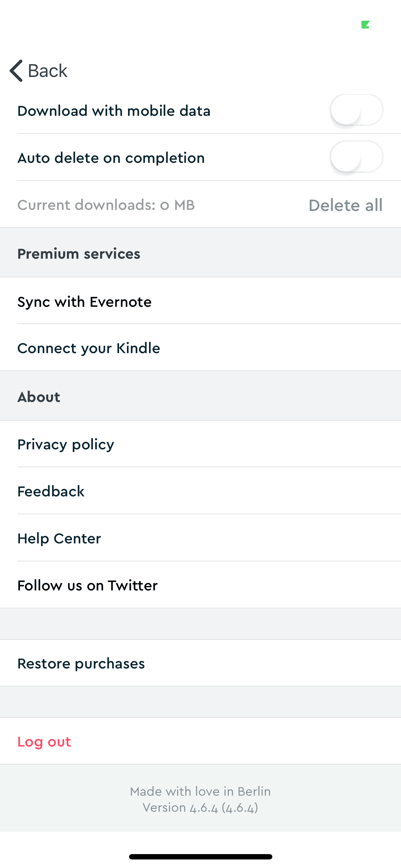Tap the Back chevron arrow icon

(x=16, y=71)
